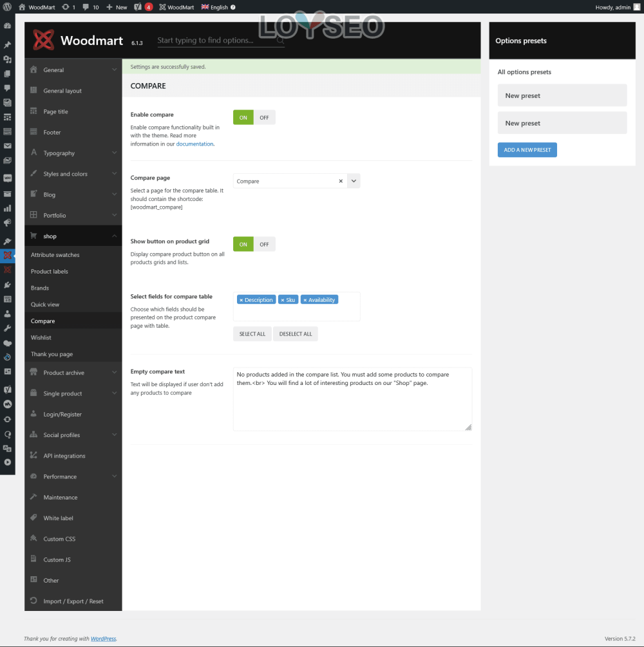Expand the Styles and colors chevron

(115, 174)
